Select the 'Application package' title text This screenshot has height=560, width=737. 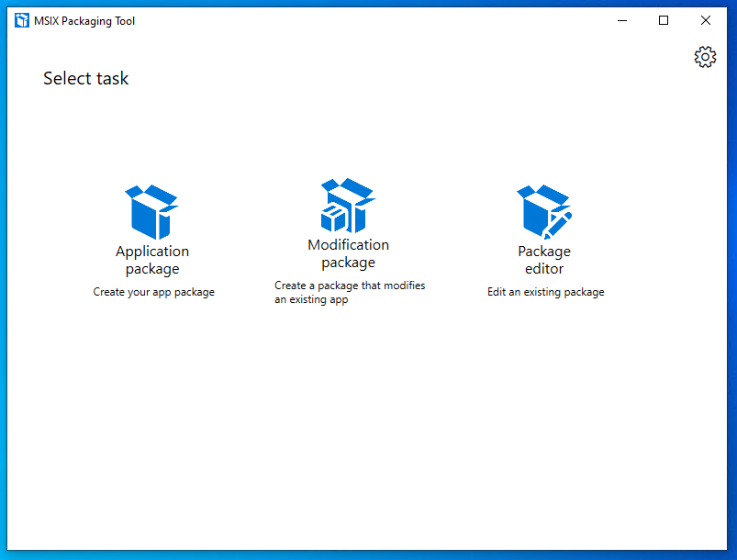click(x=152, y=260)
